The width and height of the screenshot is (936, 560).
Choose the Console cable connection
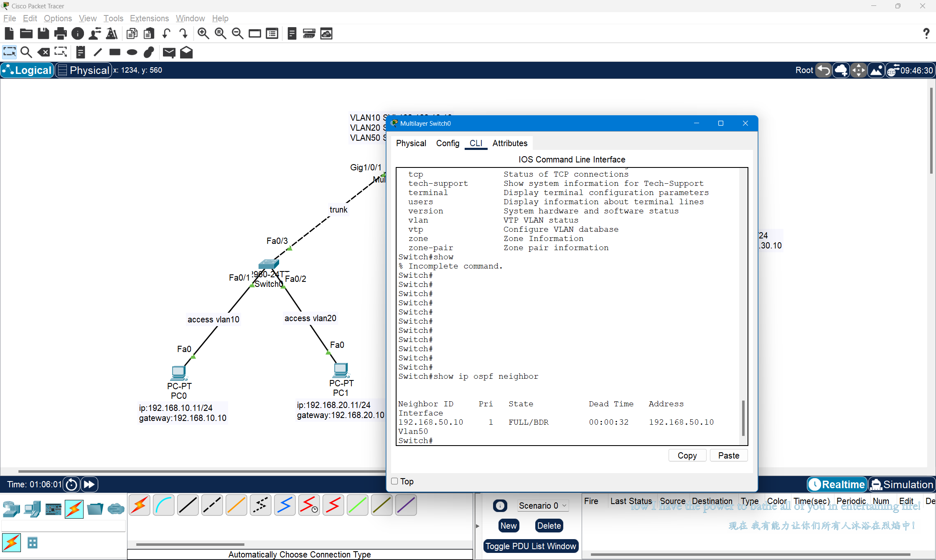(x=164, y=505)
